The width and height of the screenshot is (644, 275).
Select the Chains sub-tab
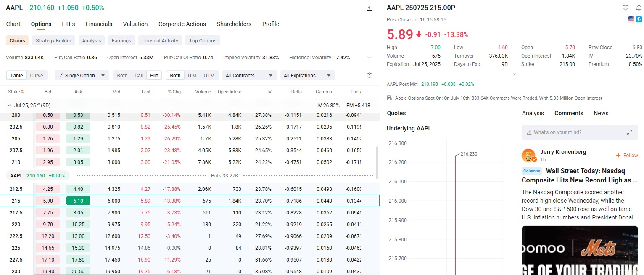17,41
